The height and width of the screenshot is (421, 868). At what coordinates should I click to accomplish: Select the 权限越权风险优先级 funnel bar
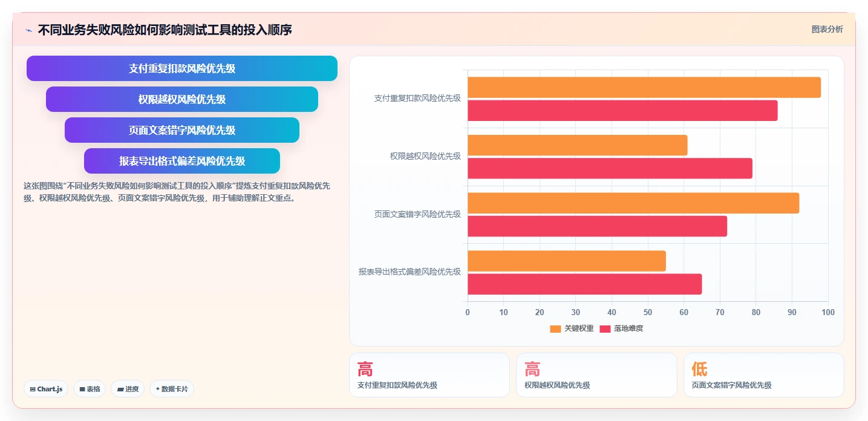point(182,99)
